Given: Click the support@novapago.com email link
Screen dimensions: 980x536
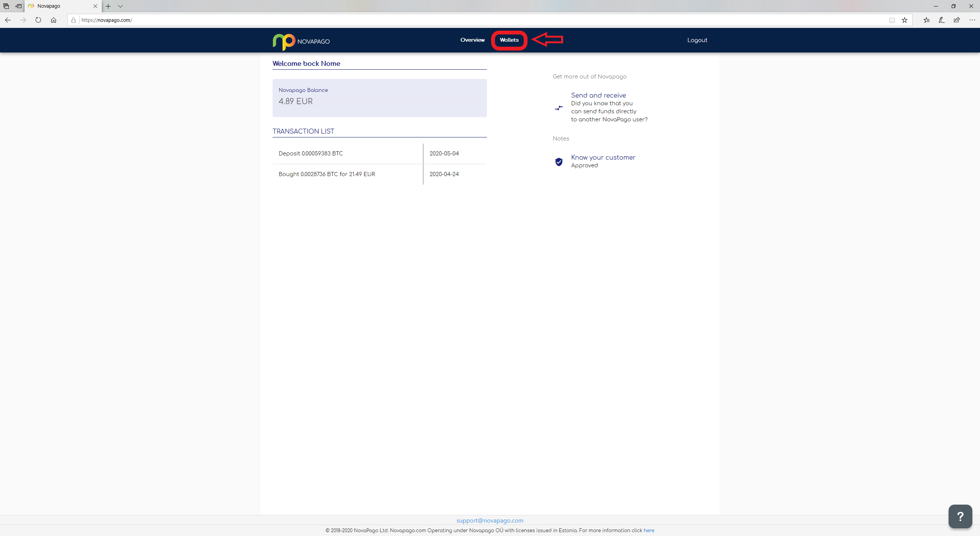Looking at the screenshot, I should 490,520.
